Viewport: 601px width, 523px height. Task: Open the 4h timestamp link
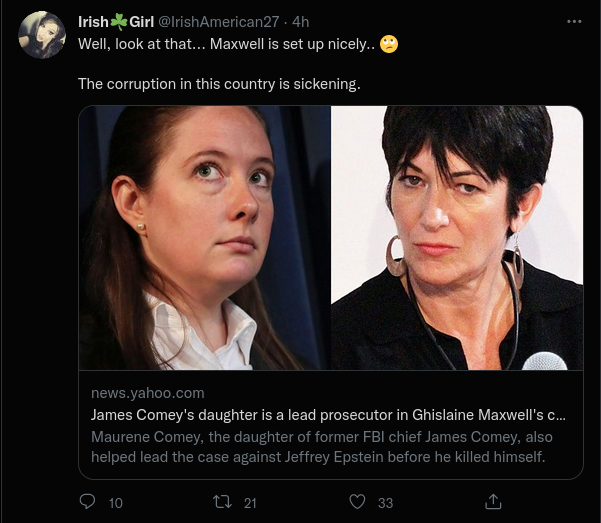point(301,21)
